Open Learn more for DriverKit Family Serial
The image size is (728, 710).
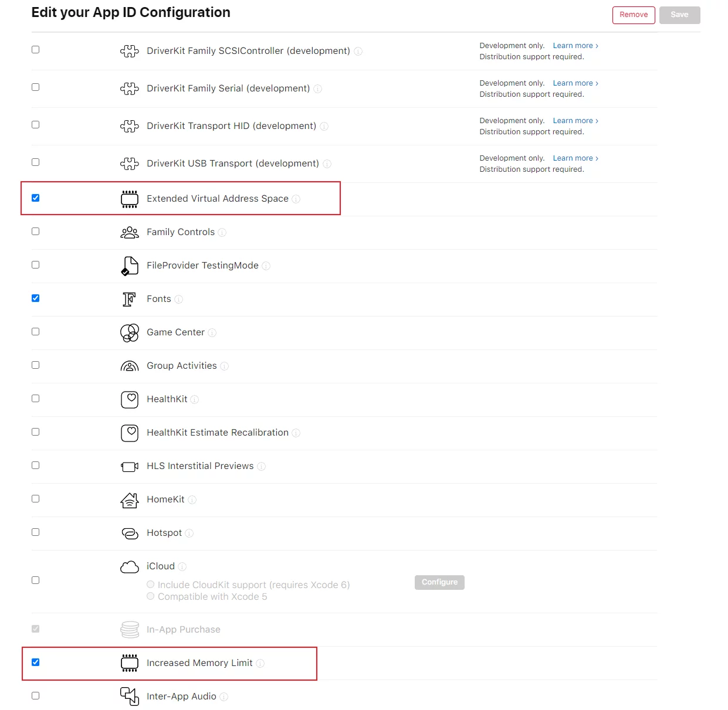pos(575,83)
